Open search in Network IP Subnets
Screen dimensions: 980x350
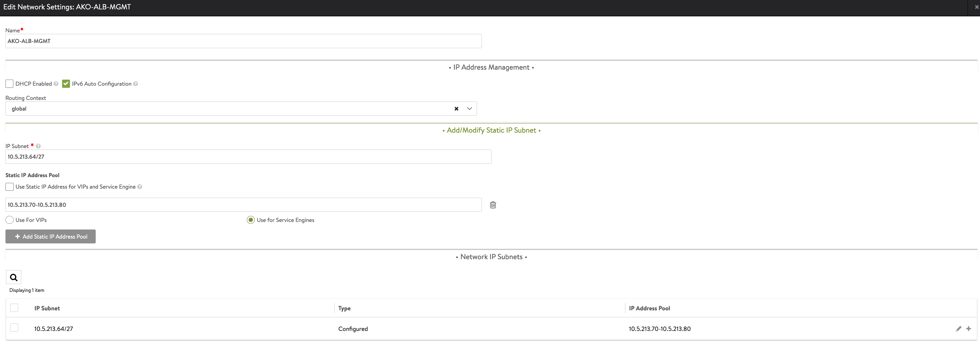pyautogui.click(x=14, y=277)
